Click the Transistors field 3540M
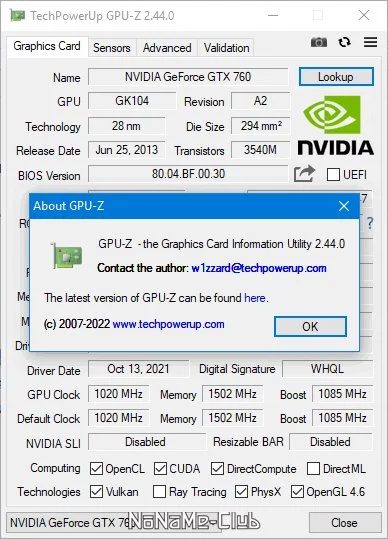 click(260, 150)
